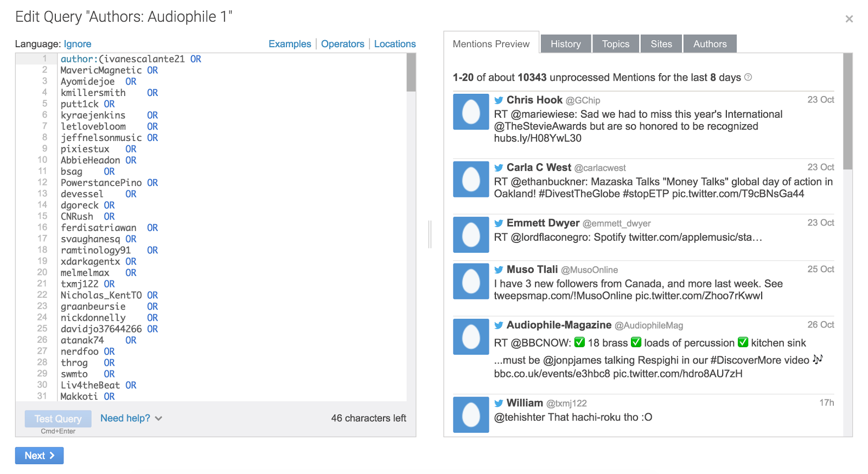The width and height of the screenshot is (868, 474).
Task: Click the Twitter icon next to Carla C West
Action: click(x=499, y=168)
